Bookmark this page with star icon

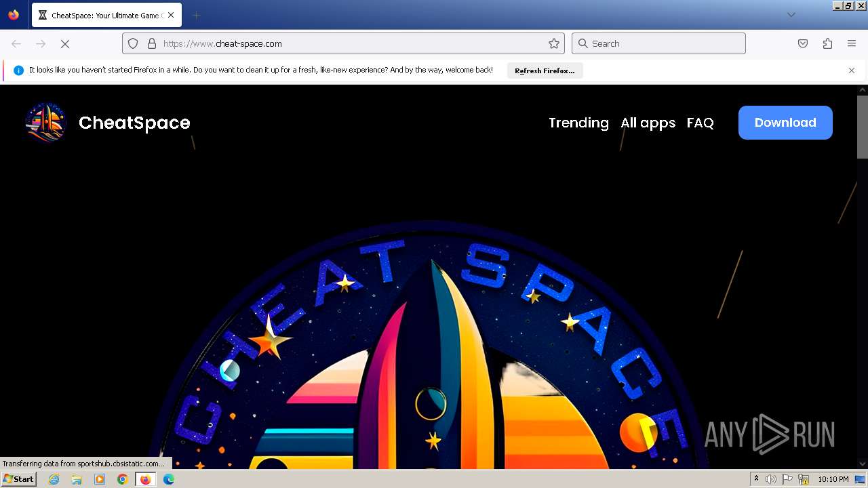point(554,43)
